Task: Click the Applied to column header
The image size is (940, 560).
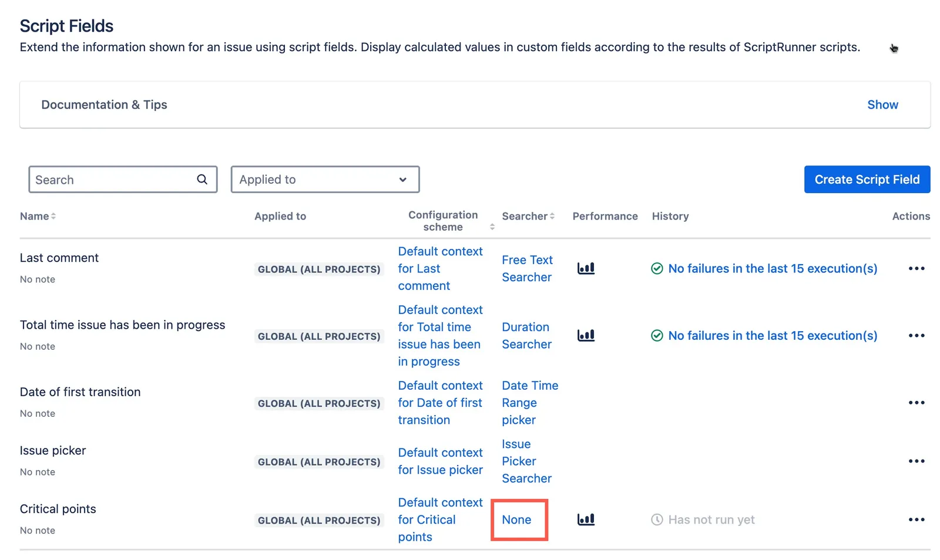Action: (280, 216)
